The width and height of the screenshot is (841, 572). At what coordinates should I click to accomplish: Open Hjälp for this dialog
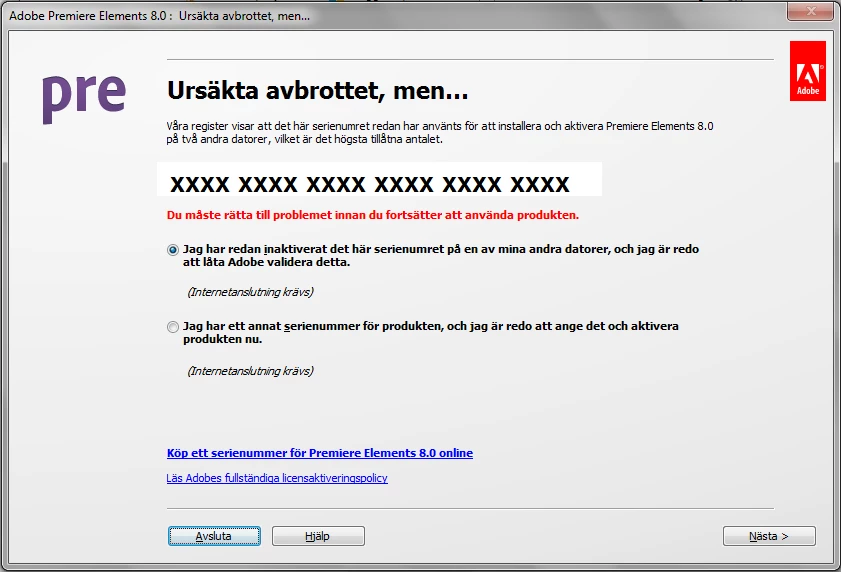pyautogui.click(x=318, y=536)
